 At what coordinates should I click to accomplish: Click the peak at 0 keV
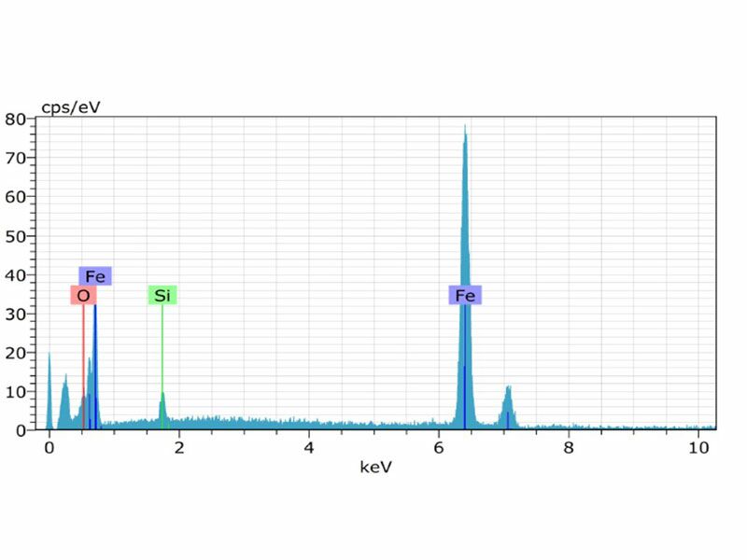[x=49, y=390]
